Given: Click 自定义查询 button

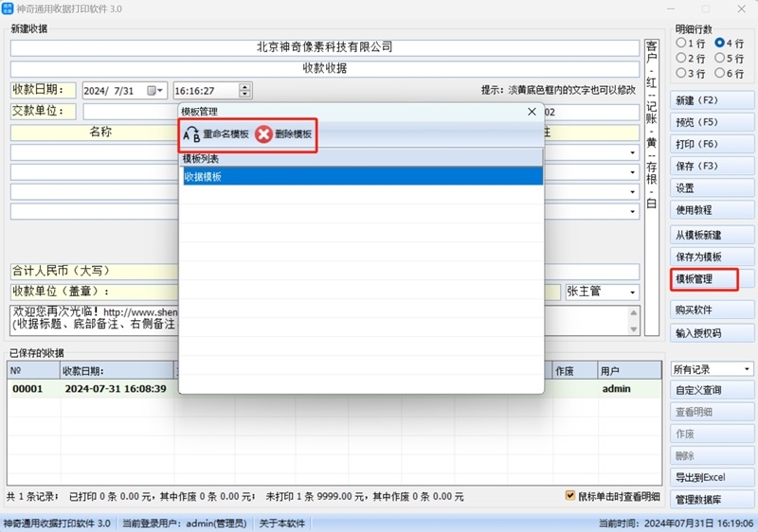Looking at the screenshot, I should (x=713, y=390).
